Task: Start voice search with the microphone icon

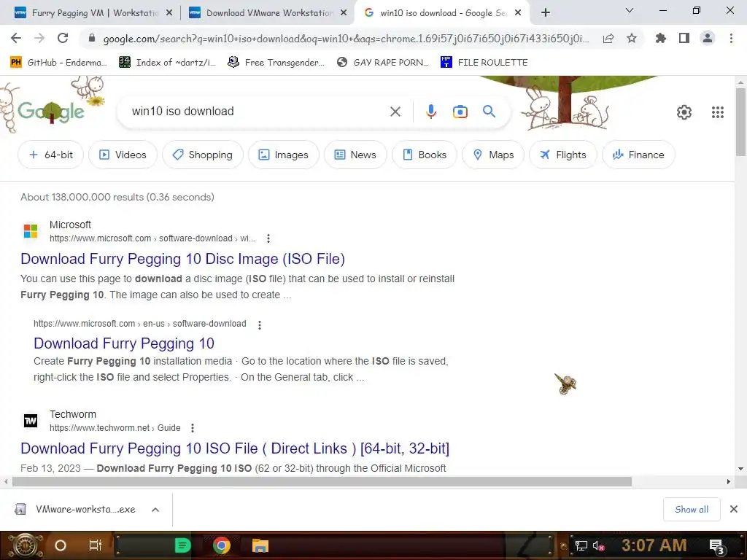Action: pyautogui.click(x=430, y=112)
